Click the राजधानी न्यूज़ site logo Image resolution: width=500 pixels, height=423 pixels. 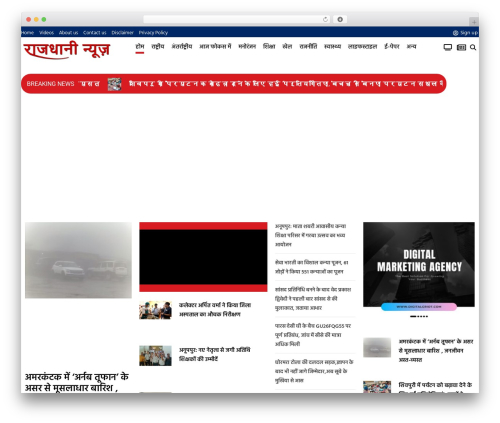pyautogui.click(x=67, y=50)
